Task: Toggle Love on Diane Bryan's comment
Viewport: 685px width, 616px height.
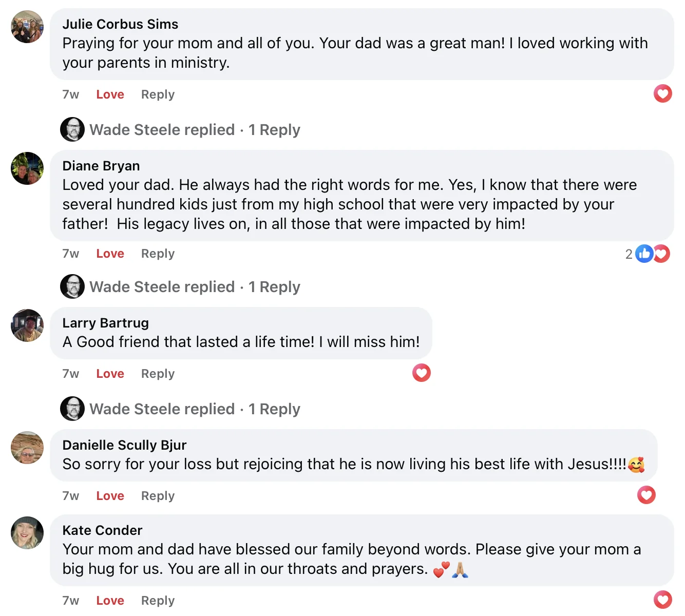Action: pos(110,254)
